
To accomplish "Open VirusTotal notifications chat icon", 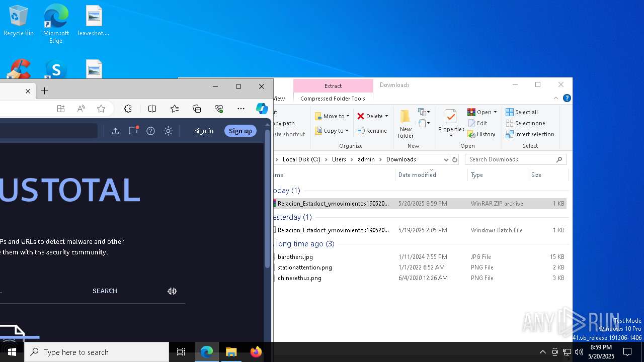I will point(133,131).
